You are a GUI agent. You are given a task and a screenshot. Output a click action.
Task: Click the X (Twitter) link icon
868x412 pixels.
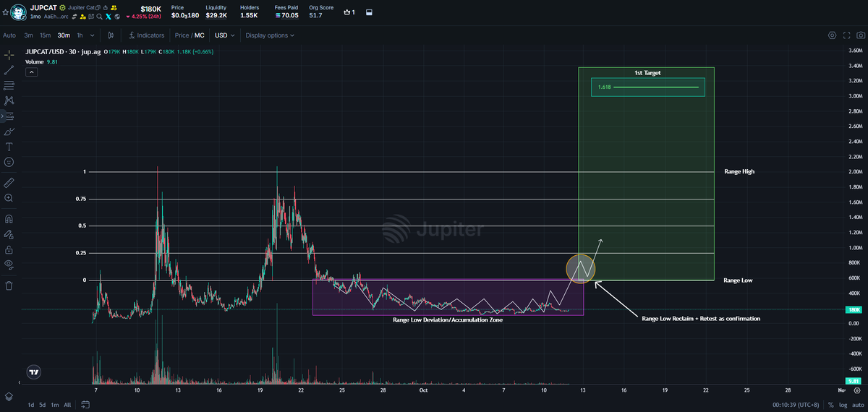108,17
